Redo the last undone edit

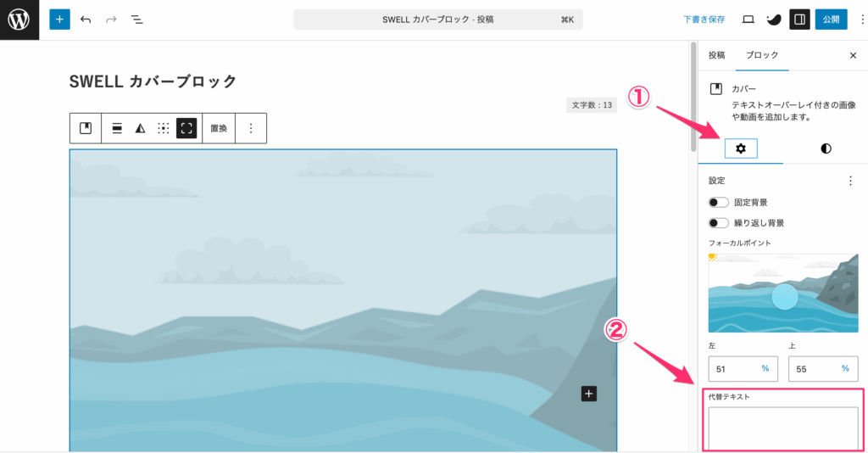click(x=111, y=20)
